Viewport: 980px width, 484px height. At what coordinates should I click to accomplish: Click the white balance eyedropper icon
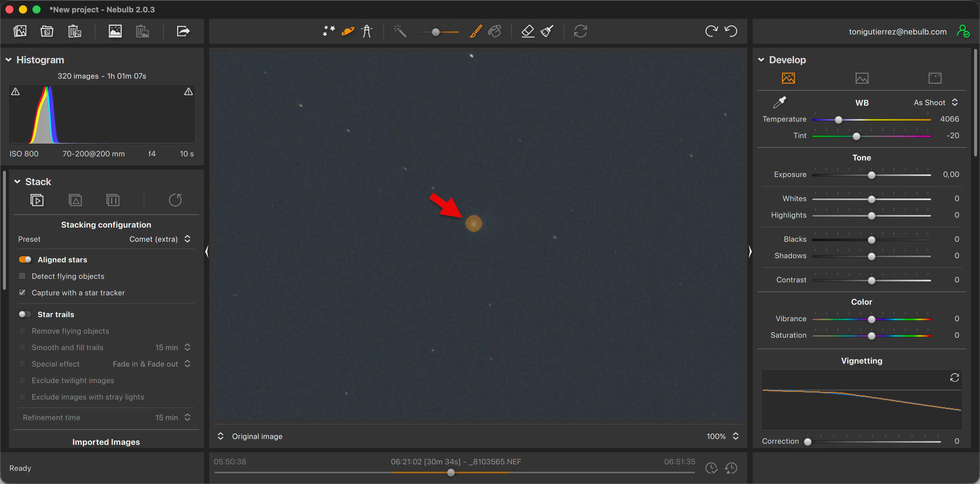tap(779, 102)
